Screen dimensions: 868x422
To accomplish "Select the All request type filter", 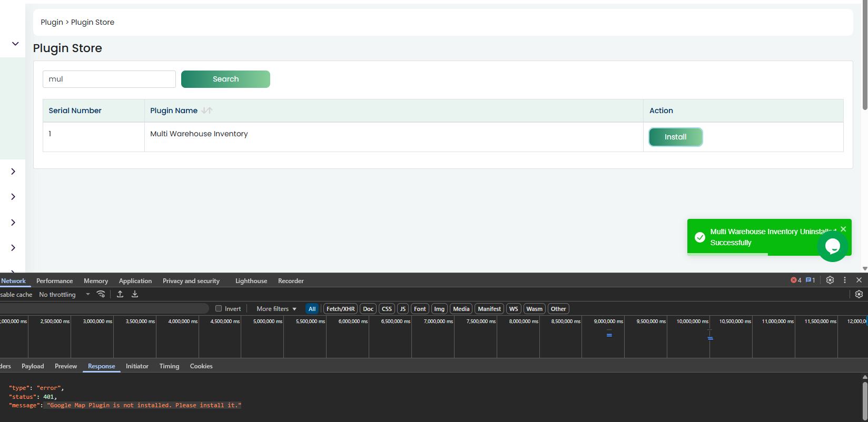I will coord(312,309).
